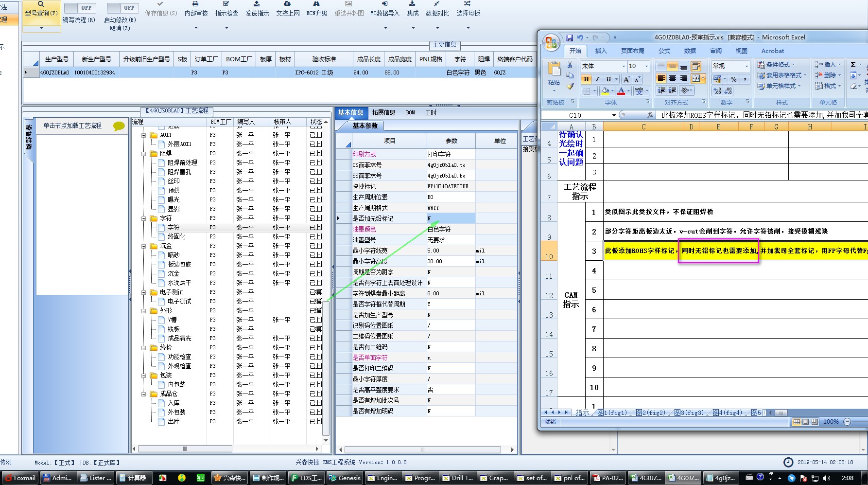
Task: Click the 发送指示 upload icon button
Action: [257, 9]
